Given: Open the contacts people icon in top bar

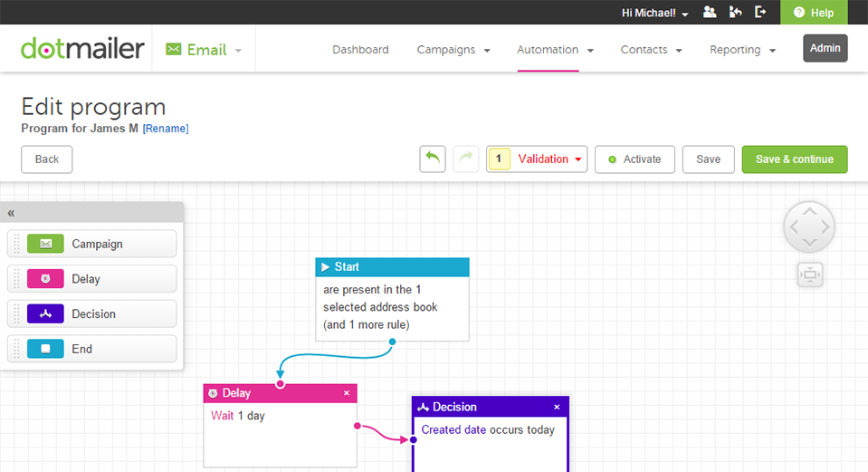Looking at the screenshot, I should [x=710, y=13].
